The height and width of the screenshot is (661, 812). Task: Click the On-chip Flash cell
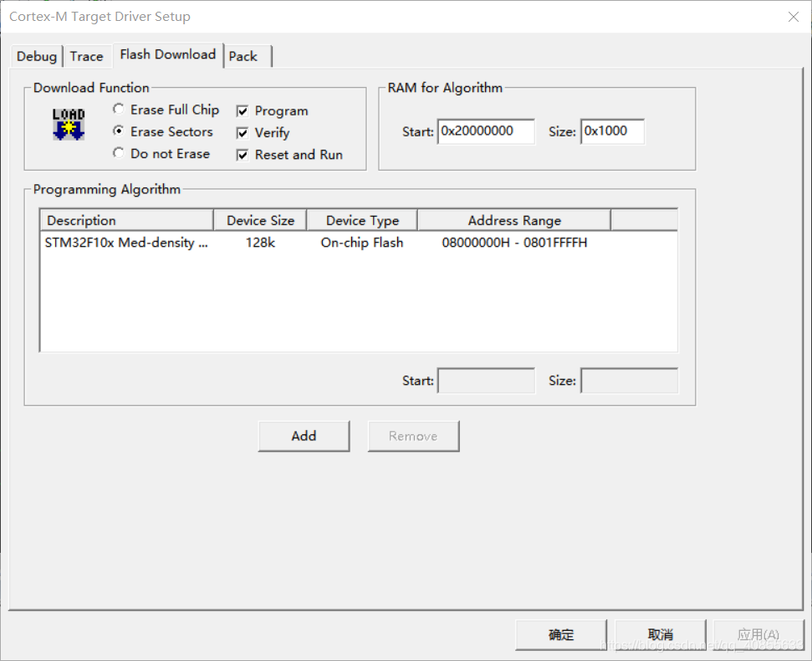click(362, 243)
